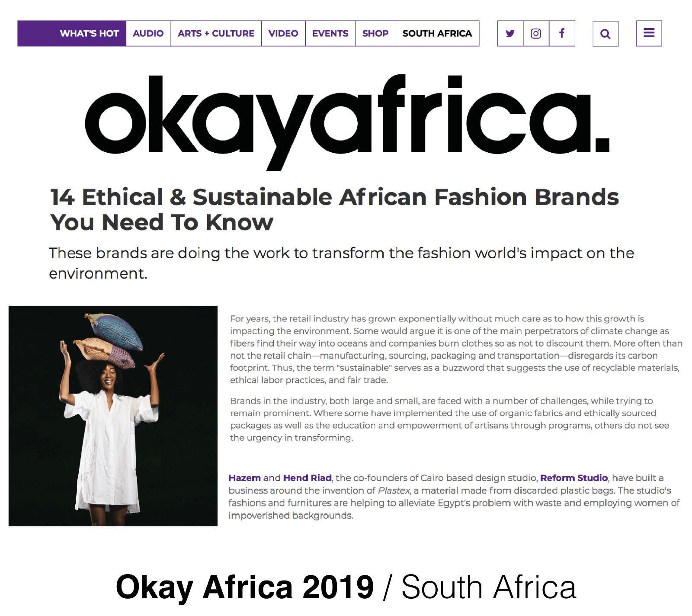Click the article subtitle about brands
Screen dimensions: 692x616
point(341,263)
